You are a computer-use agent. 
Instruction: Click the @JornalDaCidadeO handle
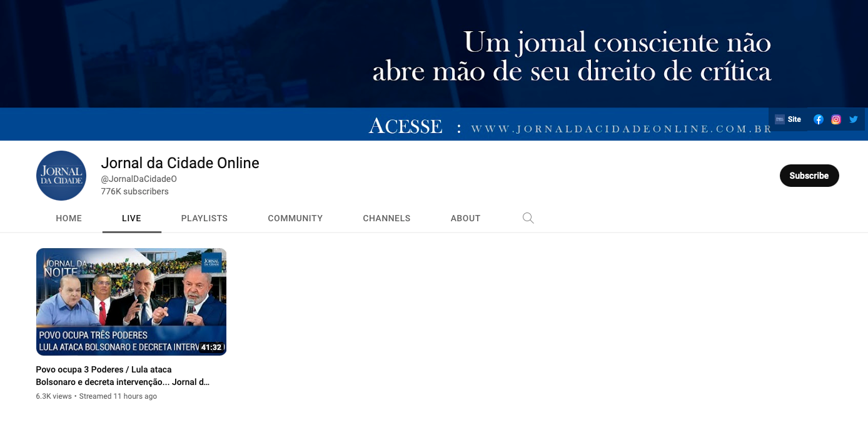(139, 179)
